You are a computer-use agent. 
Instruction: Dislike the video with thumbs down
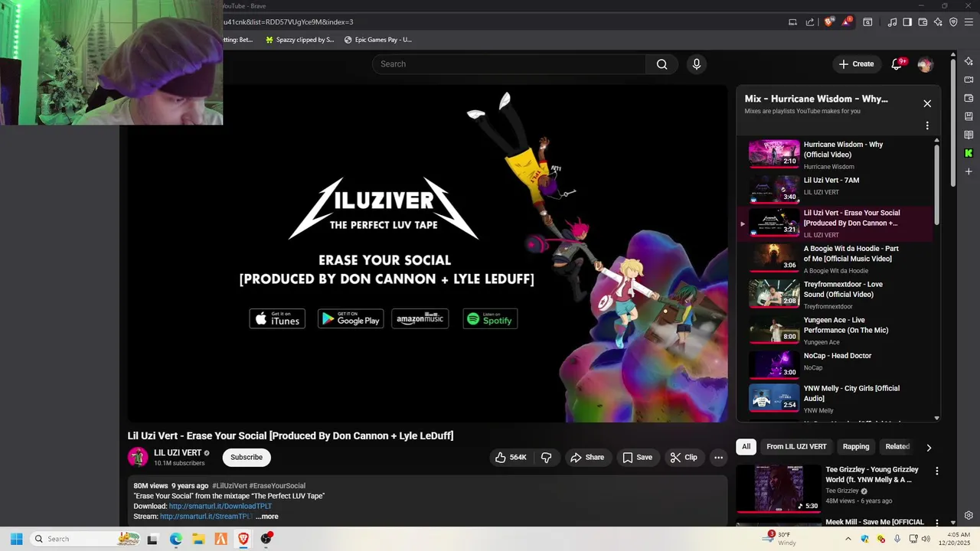pyautogui.click(x=547, y=458)
